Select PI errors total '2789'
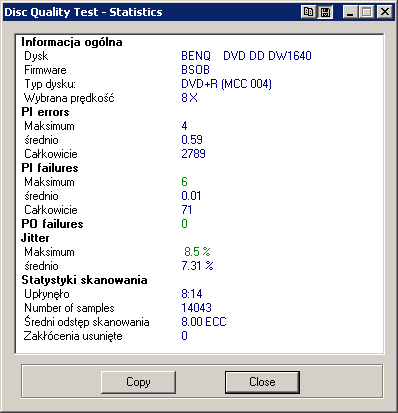The width and height of the screenshot is (398, 413). click(x=193, y=154)
